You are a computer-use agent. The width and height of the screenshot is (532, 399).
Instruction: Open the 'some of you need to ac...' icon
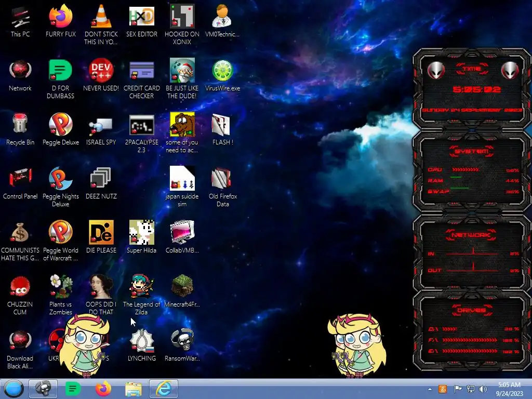182,133
